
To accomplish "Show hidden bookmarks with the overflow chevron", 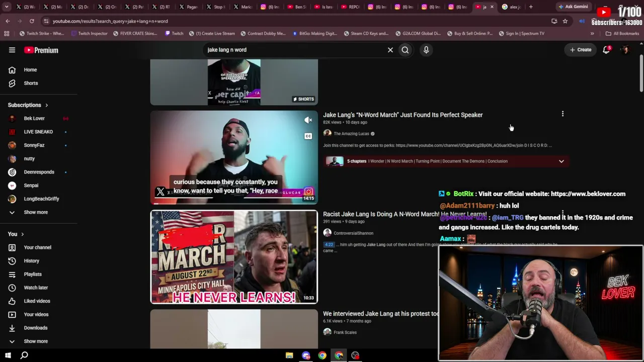I will 592,34.
